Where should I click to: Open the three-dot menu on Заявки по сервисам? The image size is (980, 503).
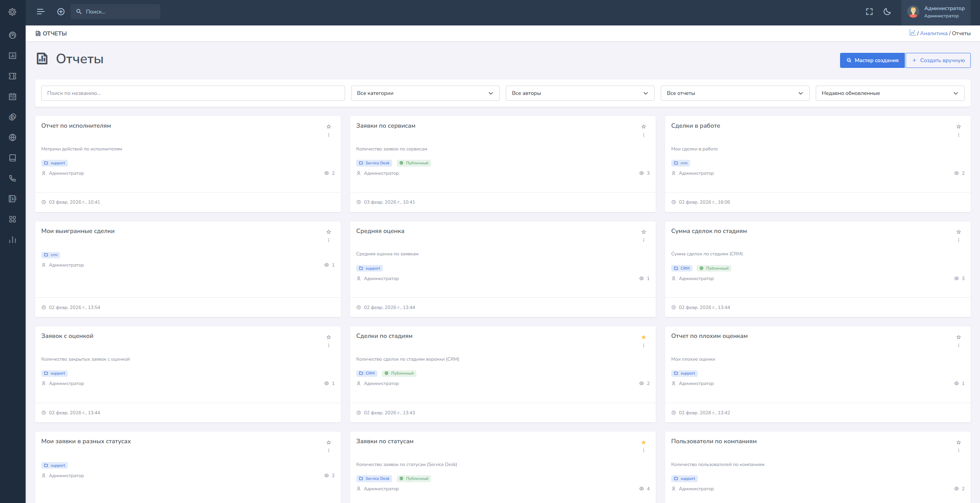643,135
